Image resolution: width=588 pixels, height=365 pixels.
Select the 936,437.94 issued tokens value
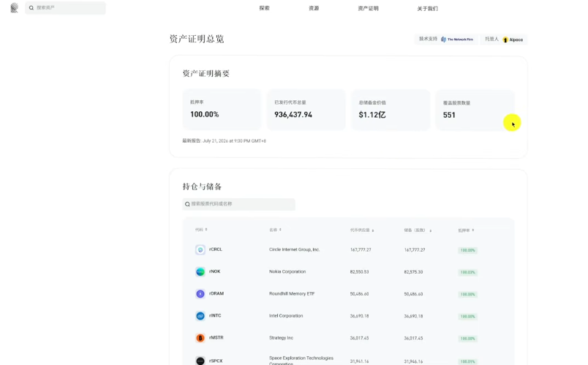point(293,115)
